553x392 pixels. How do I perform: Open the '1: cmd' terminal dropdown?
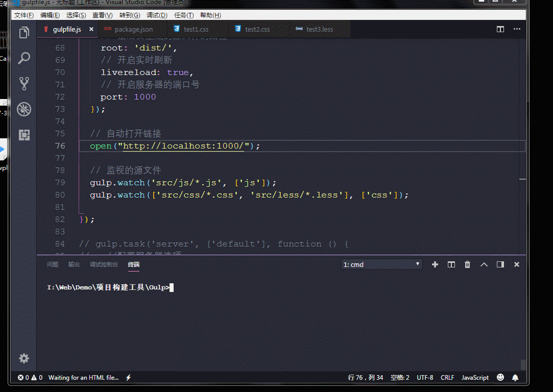point(381,264)
